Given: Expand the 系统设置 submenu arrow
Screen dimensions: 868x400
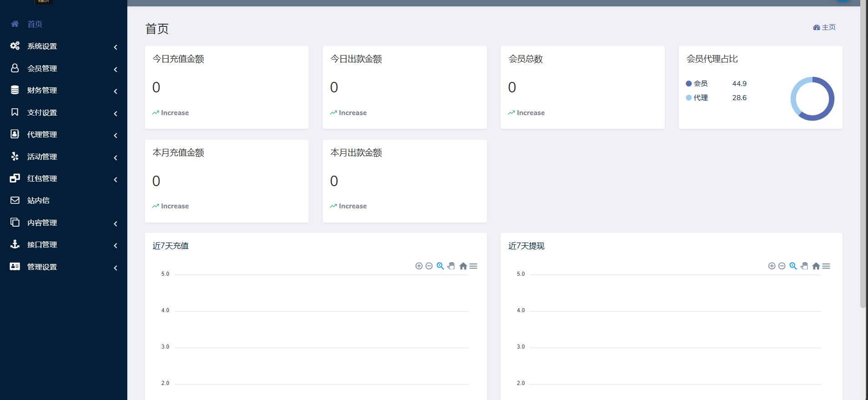Looking at the screenshot, I should tap(115, 47).
